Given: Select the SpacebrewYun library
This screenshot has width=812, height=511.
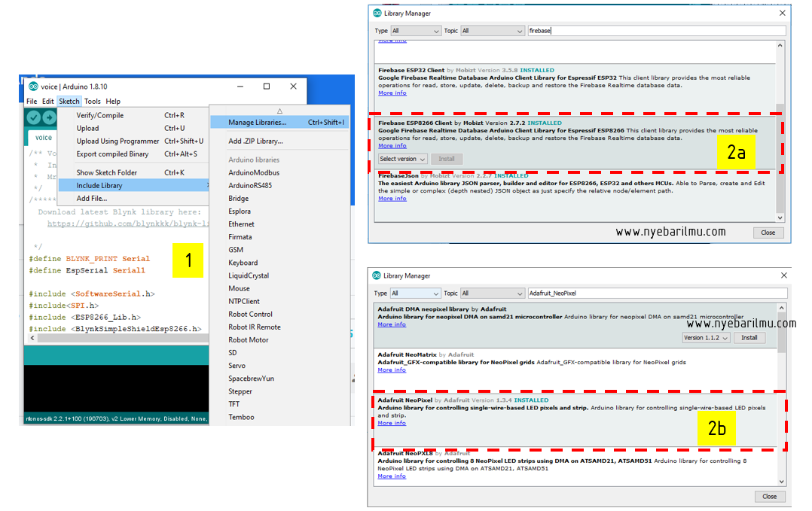Looking at the screenshot, I should pos(251,379).
